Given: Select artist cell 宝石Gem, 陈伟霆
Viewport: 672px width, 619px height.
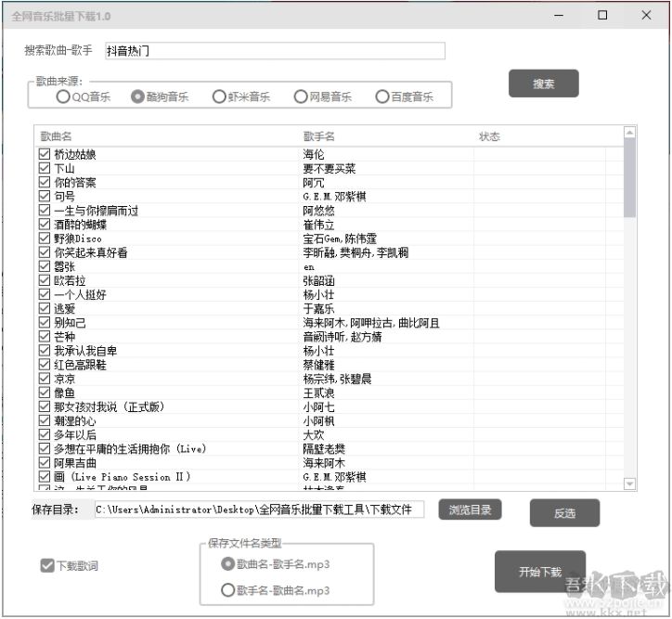Looking at the screenshot, I should click(x=340, y=239).
